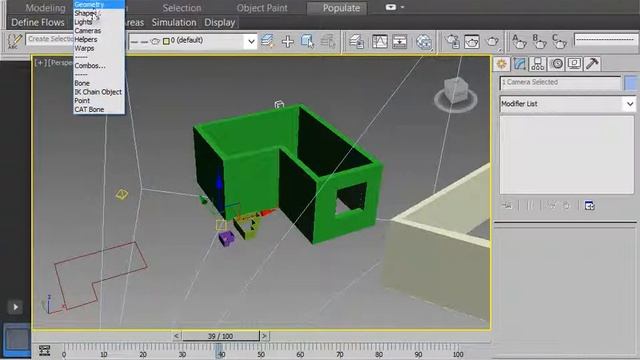
Task: Switch to the Selection ribbon tab
Action: (x=182, y=8)
